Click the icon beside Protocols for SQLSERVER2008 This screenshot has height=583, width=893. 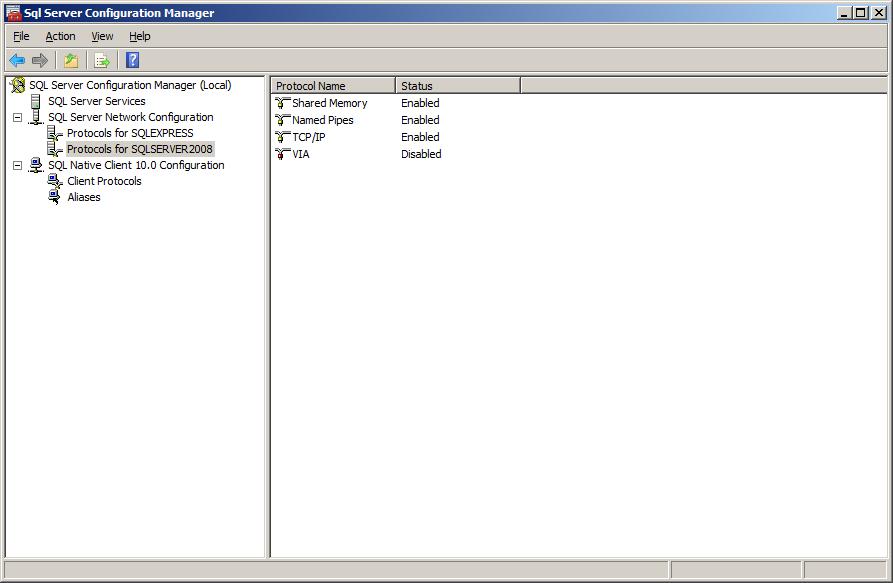55,149
